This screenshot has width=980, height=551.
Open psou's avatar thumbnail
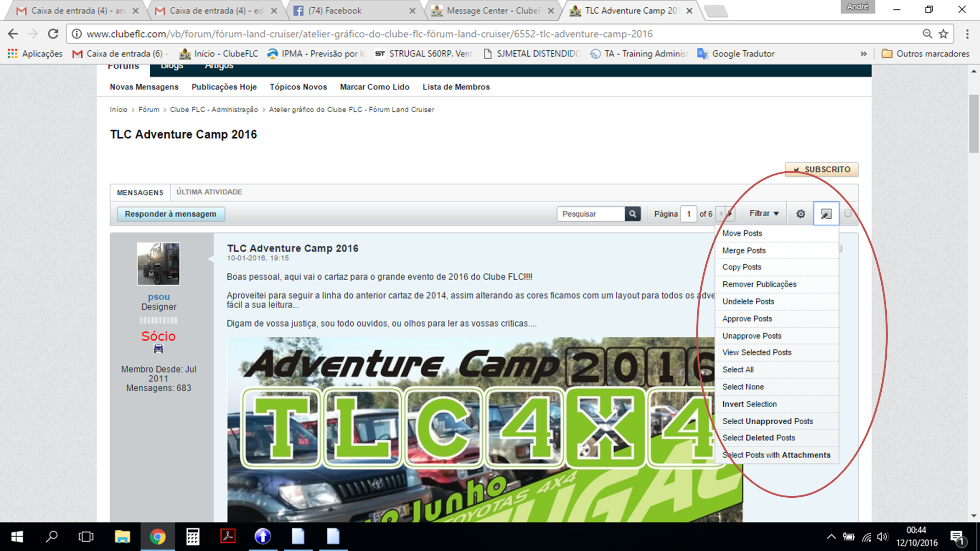158,264
